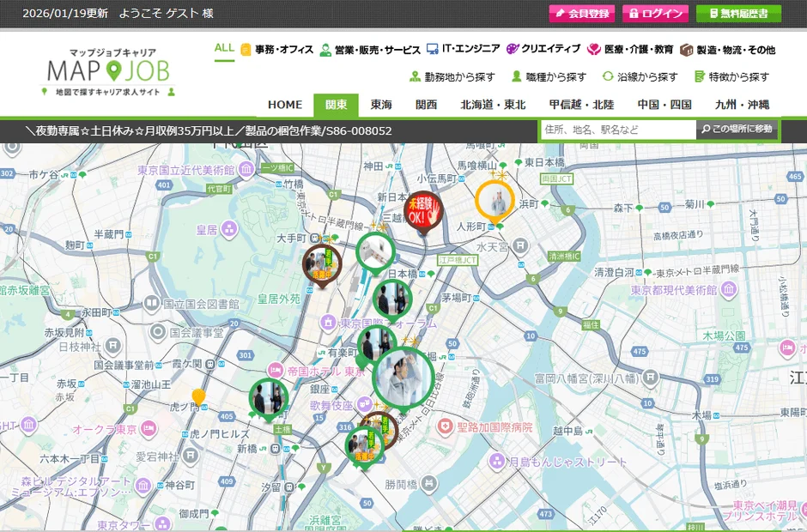This screenshot has height=532, width=807.
Task: Select the 事務・オフィス category icon
Action: pyautogui.click(x=246, y=49)
